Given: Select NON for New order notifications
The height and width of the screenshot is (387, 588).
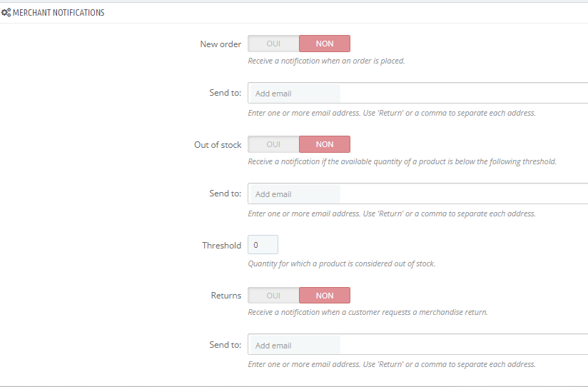Looking at the screenshot, I should [325, 44].
